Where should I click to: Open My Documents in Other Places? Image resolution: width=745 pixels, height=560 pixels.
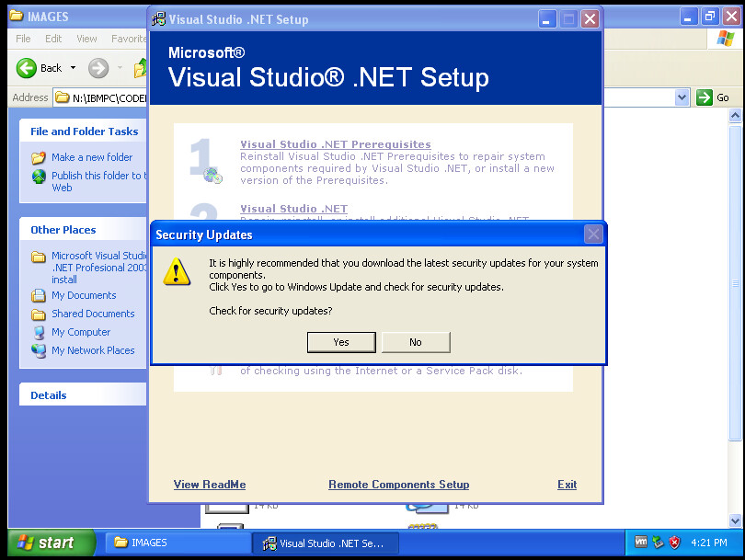pyautogui.click(x=84, y=295)
